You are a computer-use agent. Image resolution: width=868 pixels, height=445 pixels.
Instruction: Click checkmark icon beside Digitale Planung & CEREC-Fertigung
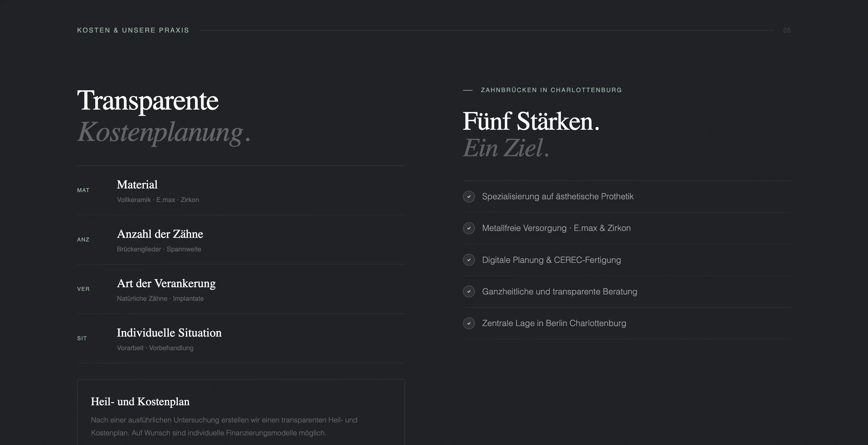[x=469, y=260]
